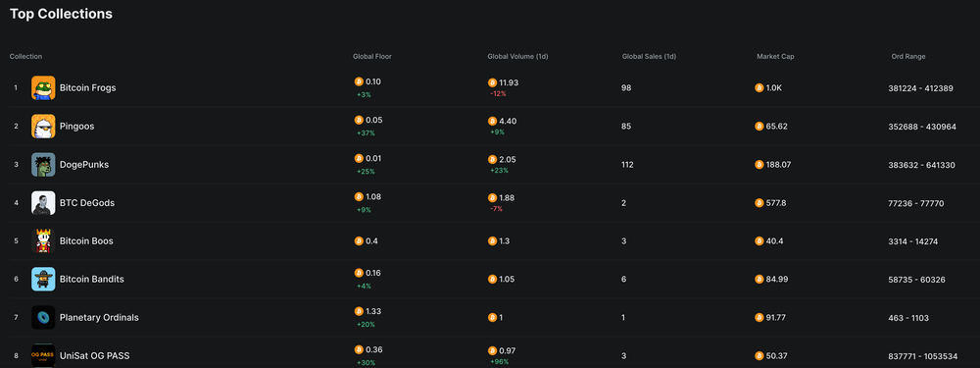Click the Bitcoin icon beside market cap 577.8
This screenshot has width=980, height=368.
point(759,203)
